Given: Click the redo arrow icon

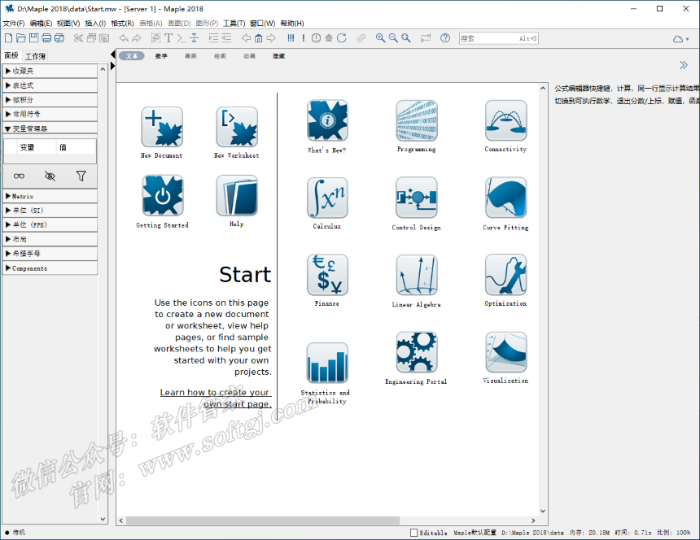Looking at the screenshot, I should [x=137, y=38].
